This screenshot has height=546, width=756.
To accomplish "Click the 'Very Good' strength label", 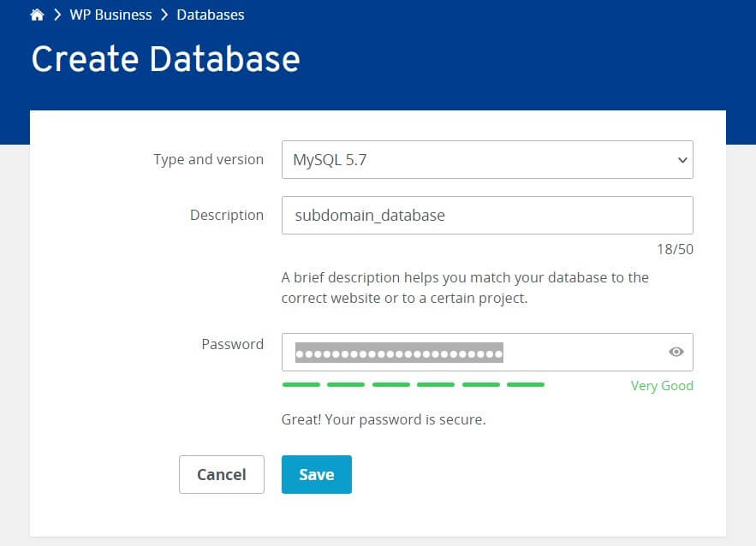I will pos(662,385).
